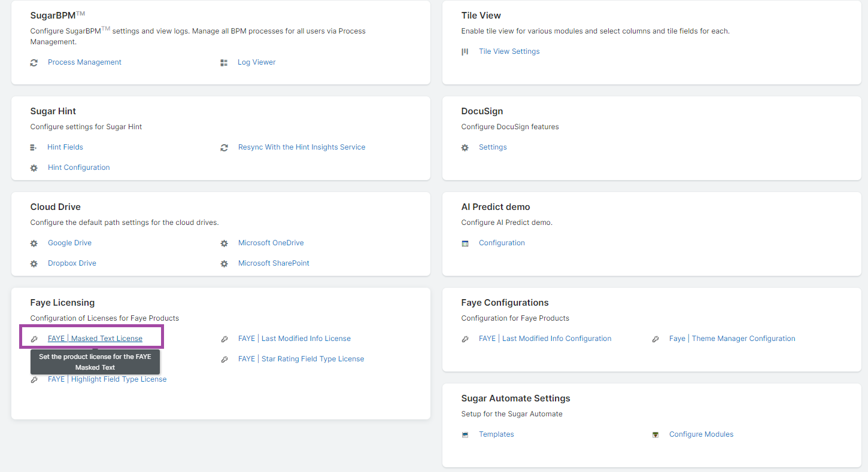The width and height of the screenshot is (868, 472).
Task: Open DocuSign Settings link
Action: click(493, 147)
